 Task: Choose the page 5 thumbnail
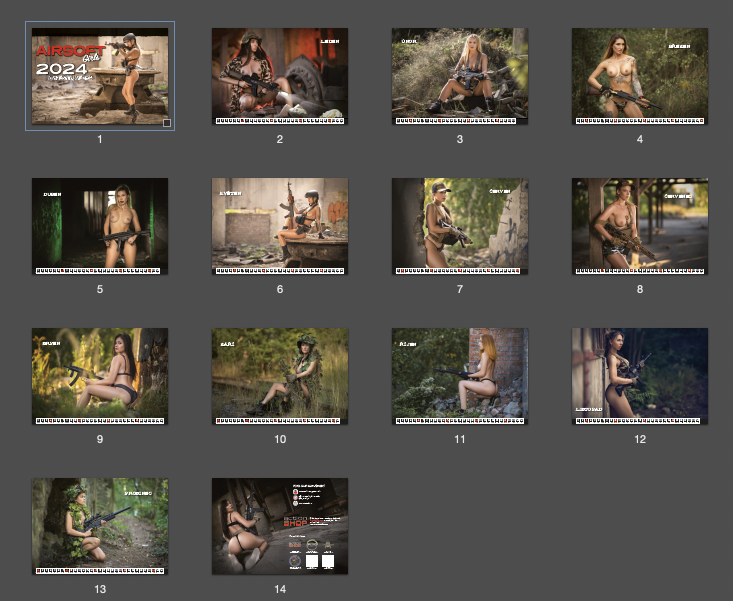[x=100, y=226]
